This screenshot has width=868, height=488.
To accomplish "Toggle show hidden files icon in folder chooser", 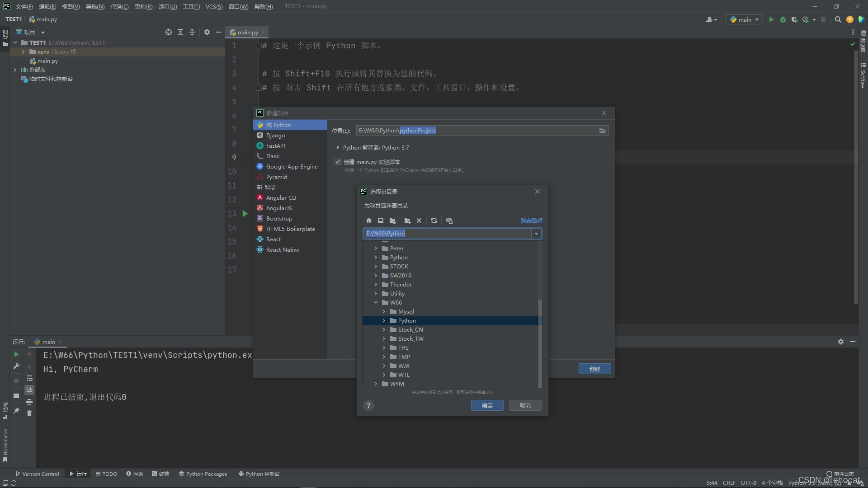I will [x=449, y=221].
